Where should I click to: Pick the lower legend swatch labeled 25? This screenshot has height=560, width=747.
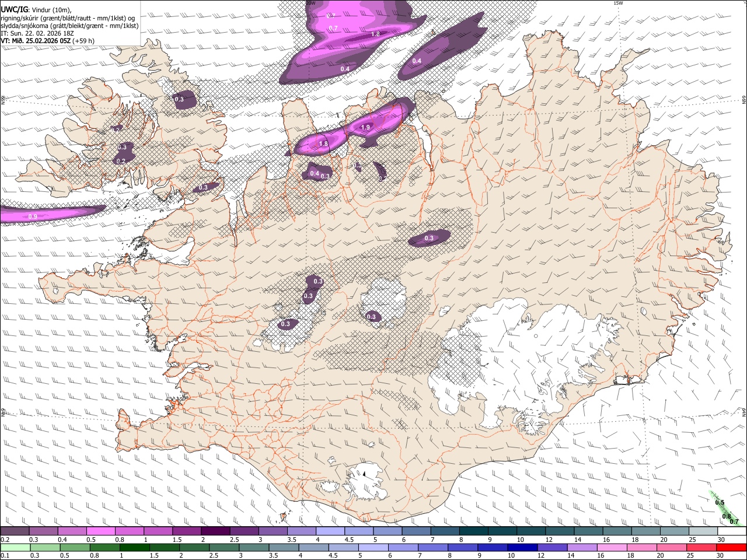coord(700,548)
